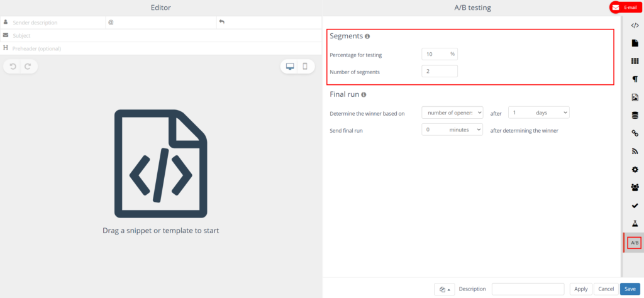
Task: Select the A/B testing sidebar tab
Action: (x=635, y=243)
